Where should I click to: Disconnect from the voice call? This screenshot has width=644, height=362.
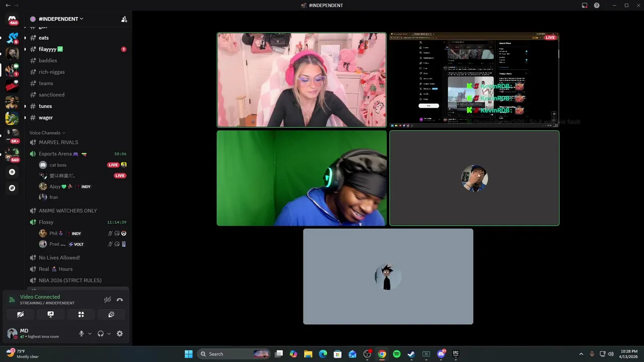pos(120,300)
